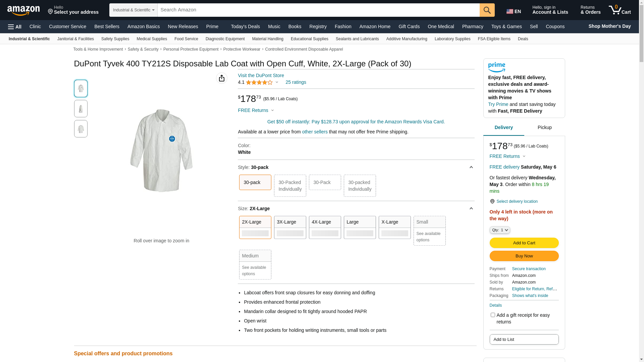Click the delivery location pin icon
The width and height of the screenshot is (644, 362).
(492, 201)
